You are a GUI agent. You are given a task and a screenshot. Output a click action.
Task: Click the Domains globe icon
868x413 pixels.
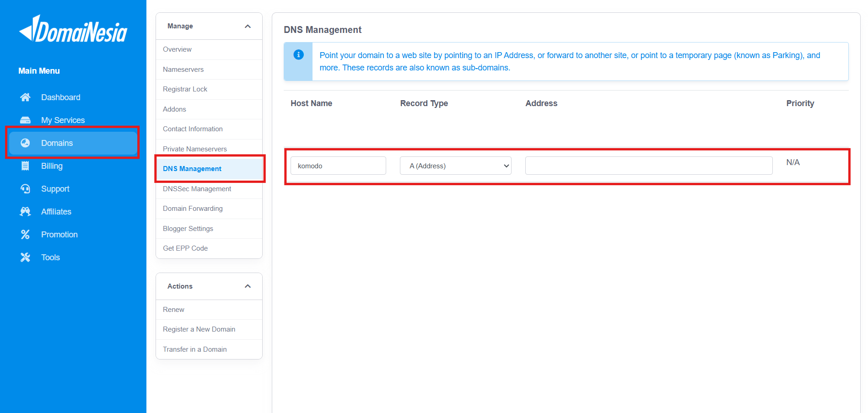click(x=25, y=143)
